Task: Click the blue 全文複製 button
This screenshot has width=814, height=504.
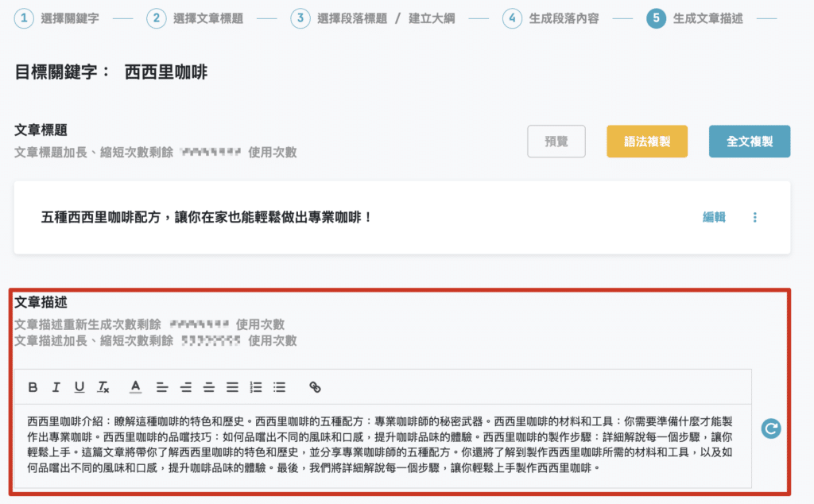Action: click(x=750, y=142)
